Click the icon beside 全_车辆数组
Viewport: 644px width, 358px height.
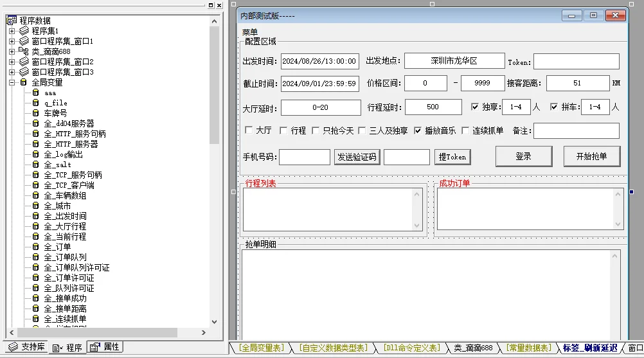[x=36, y=195]
